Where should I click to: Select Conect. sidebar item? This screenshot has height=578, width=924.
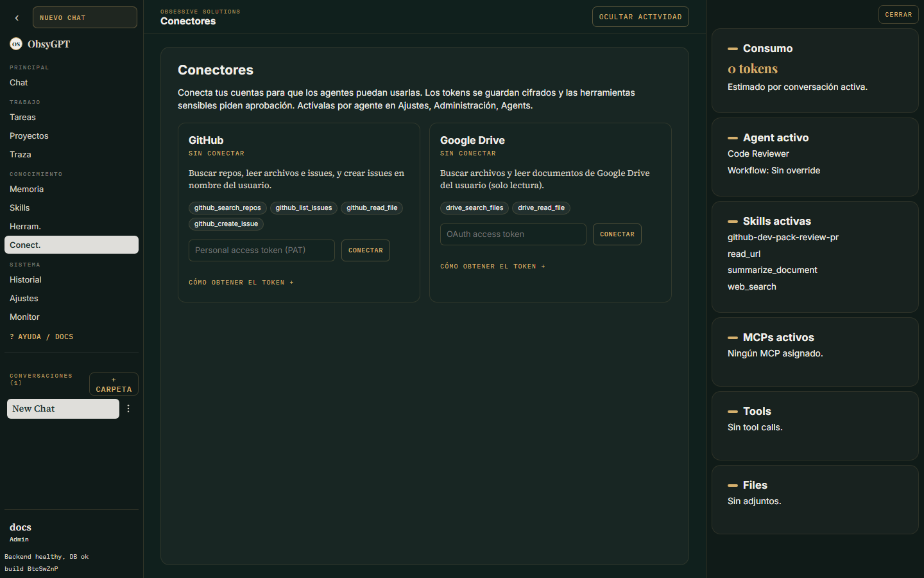(x=71, y=245)
